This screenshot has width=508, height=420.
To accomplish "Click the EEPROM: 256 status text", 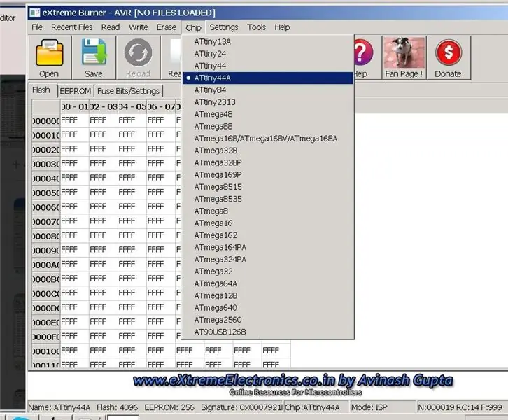I will (x=169, y=407).
